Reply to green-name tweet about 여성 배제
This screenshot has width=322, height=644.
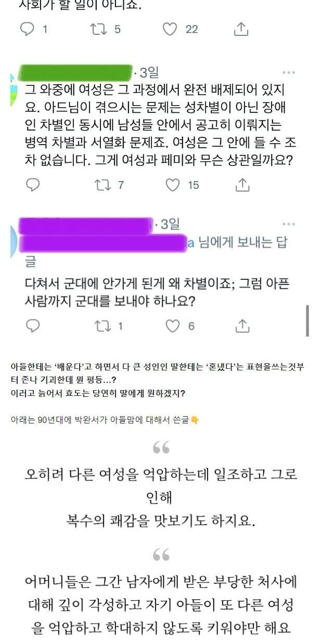coord(33,185)
